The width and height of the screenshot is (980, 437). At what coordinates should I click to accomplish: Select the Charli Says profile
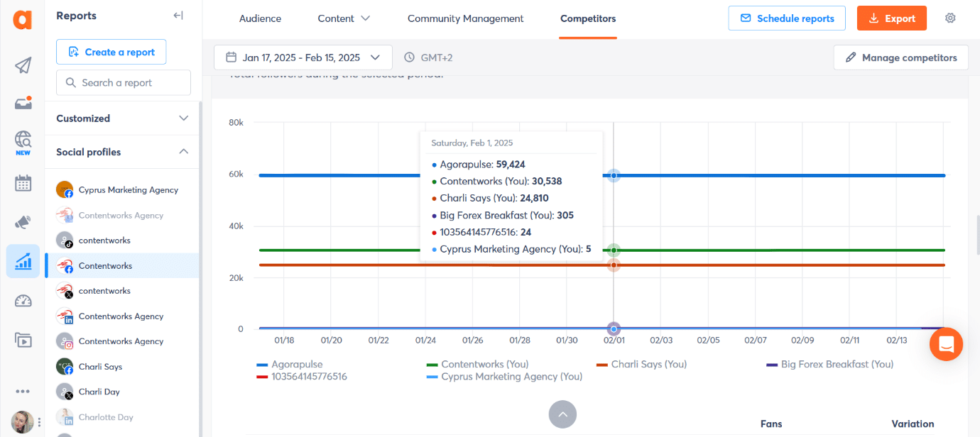tap(122, 367)
